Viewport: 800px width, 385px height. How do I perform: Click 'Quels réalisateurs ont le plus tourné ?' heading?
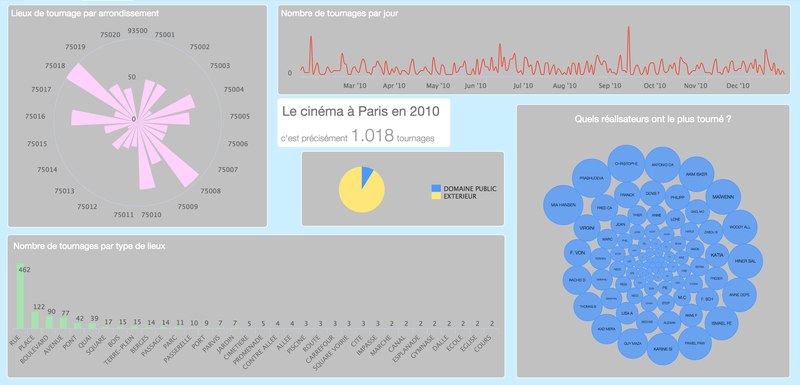(x=654, y=119)
